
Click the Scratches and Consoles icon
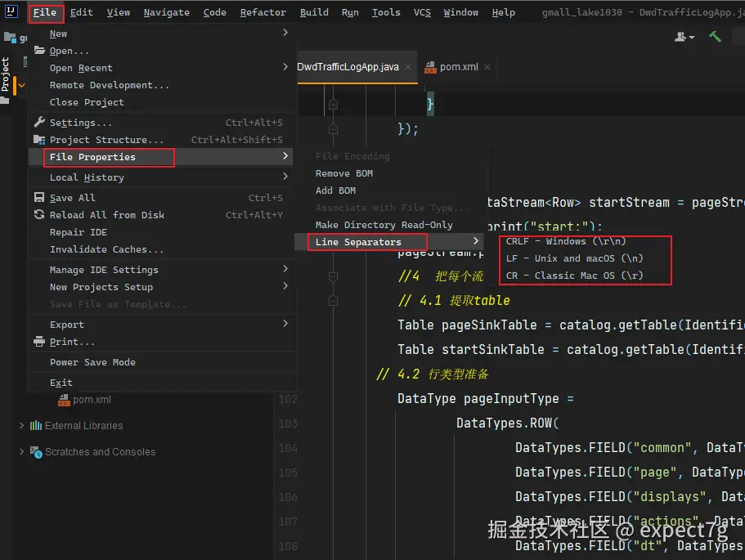pyautogui.click(x=36, y=452)
